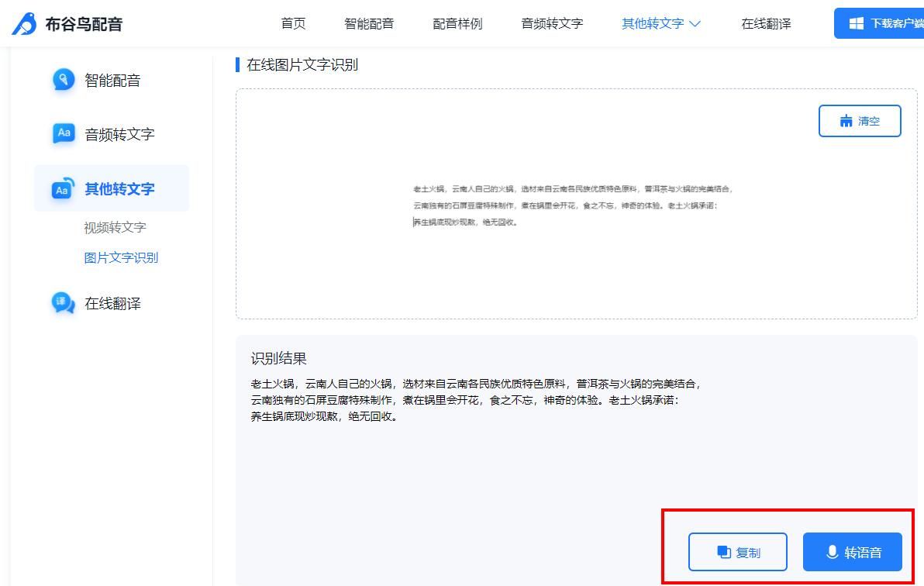This screenshot has height=586, width=924.
Task: Click the 布谷鸟配音 bird logo icon
Action: [25, 23]
